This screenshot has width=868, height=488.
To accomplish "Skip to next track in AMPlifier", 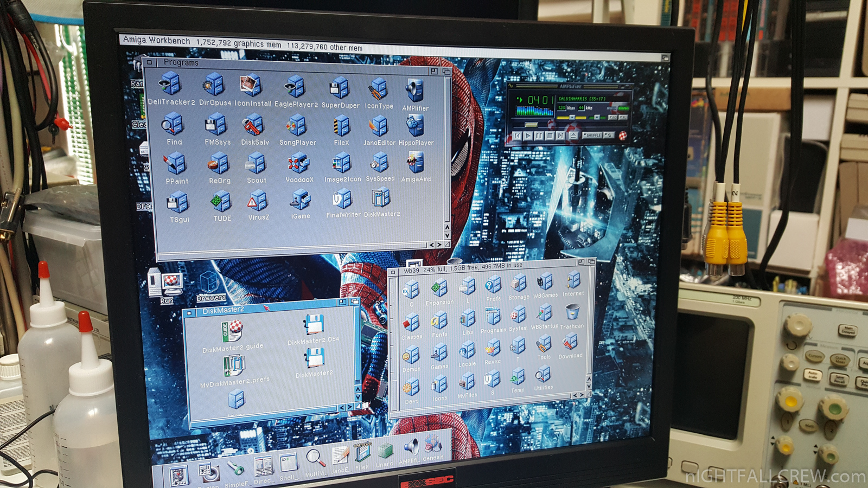I will coord(560,136).
